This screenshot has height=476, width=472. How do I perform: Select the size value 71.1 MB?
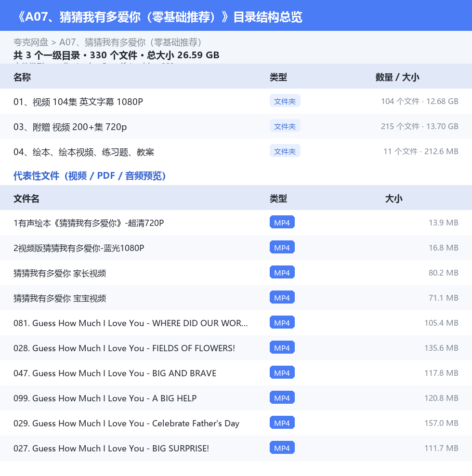[443, 298]
